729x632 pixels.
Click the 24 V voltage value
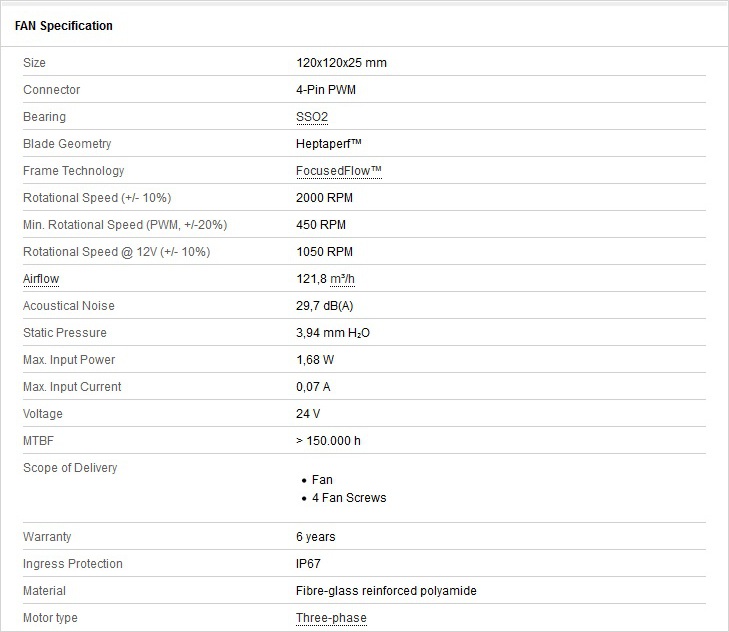pos(308,414)
